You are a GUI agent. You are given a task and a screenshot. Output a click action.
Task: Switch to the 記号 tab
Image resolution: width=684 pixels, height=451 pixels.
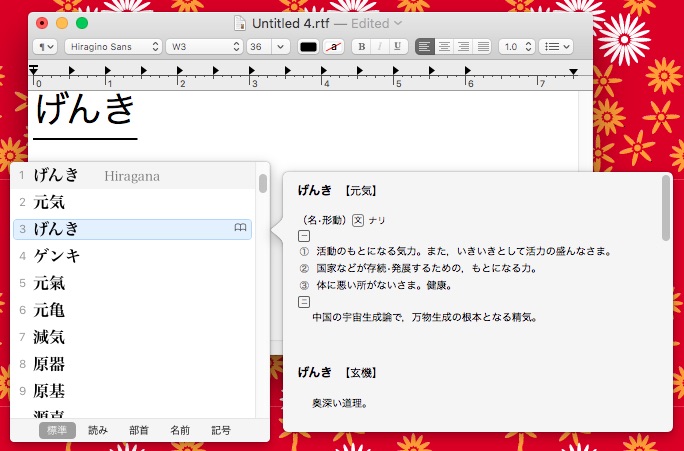221,430
